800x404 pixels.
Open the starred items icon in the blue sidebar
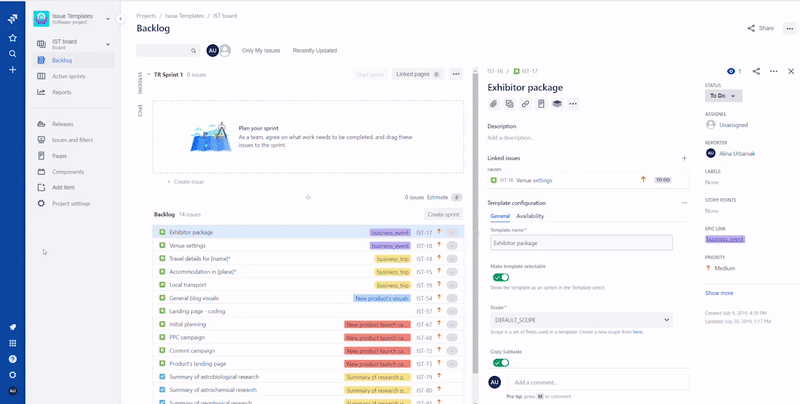[x=13, y=38]
